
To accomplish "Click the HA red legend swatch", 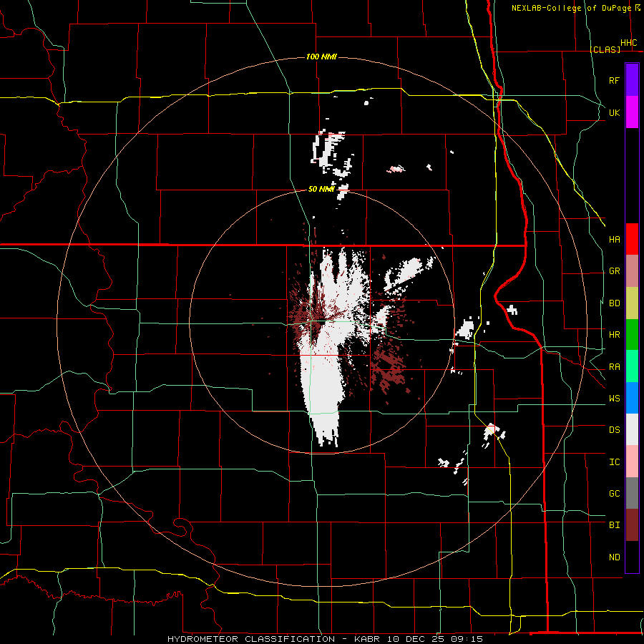I will point(632,239).
